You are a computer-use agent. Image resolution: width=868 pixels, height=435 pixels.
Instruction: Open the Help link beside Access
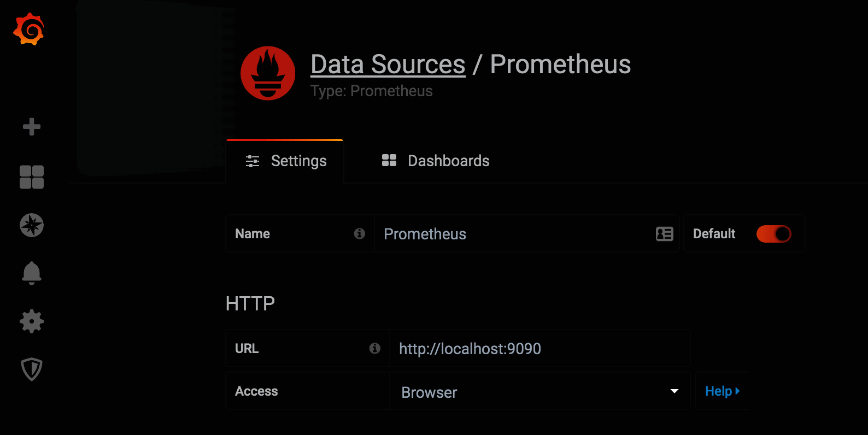(722, 391)
